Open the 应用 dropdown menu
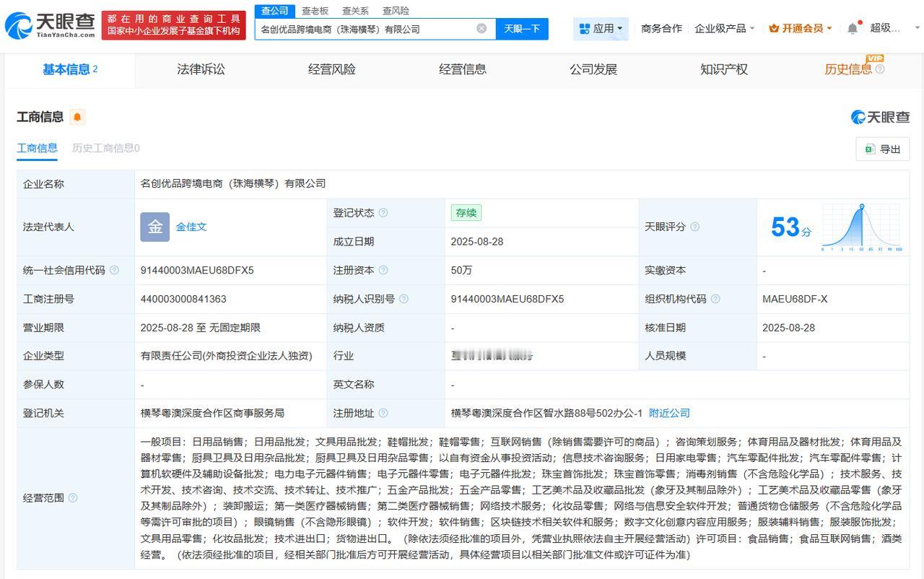924x579 pixels. [601, 29]
